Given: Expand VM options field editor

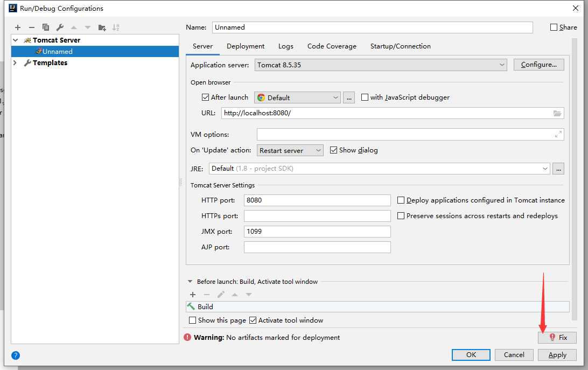Looking at the screenshot, I should pos(558,134).
